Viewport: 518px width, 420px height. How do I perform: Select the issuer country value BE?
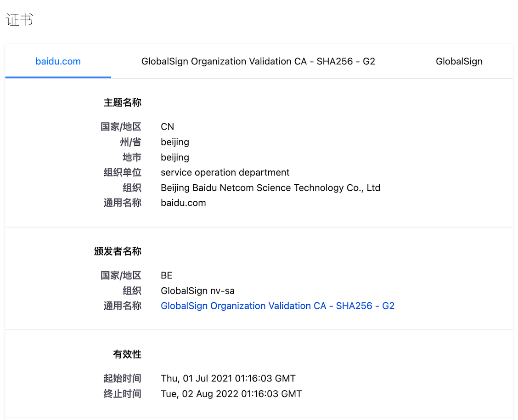click(x=166, y=275)
